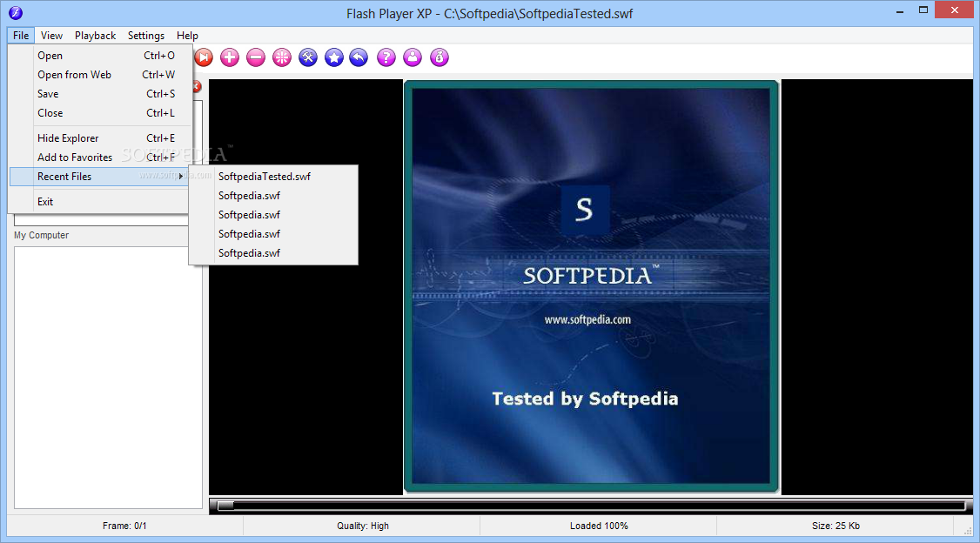Click the Softpedia flash movie preview
Image resolution: width=980 pixels, height=543 pixels.
(x=591, y=287)
